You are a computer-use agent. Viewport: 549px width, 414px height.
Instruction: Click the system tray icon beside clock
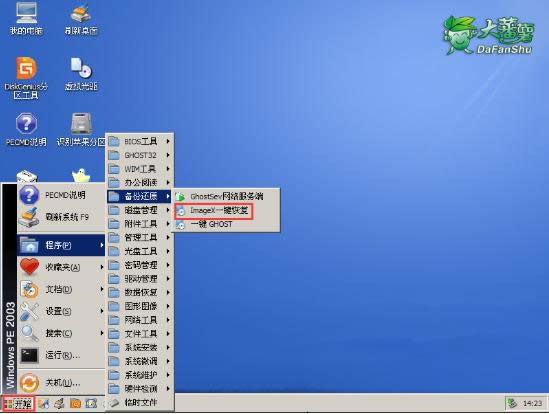click(x=512, y=404)
